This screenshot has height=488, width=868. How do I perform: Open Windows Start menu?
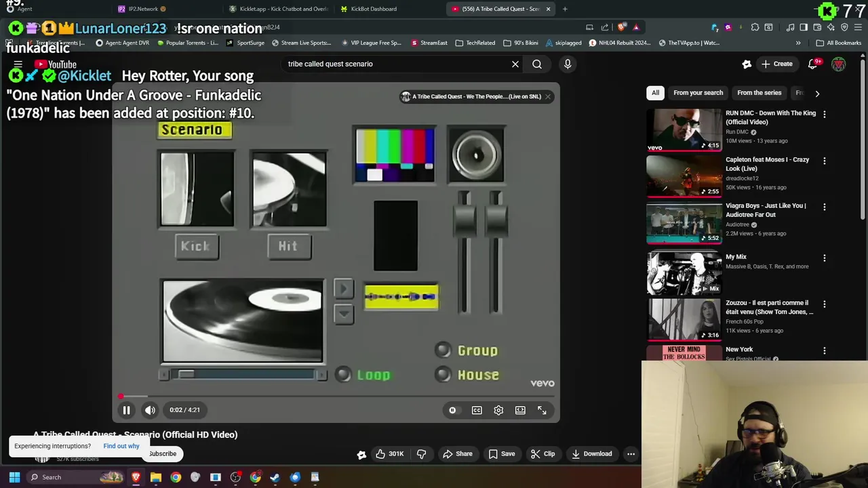(14, 477)
